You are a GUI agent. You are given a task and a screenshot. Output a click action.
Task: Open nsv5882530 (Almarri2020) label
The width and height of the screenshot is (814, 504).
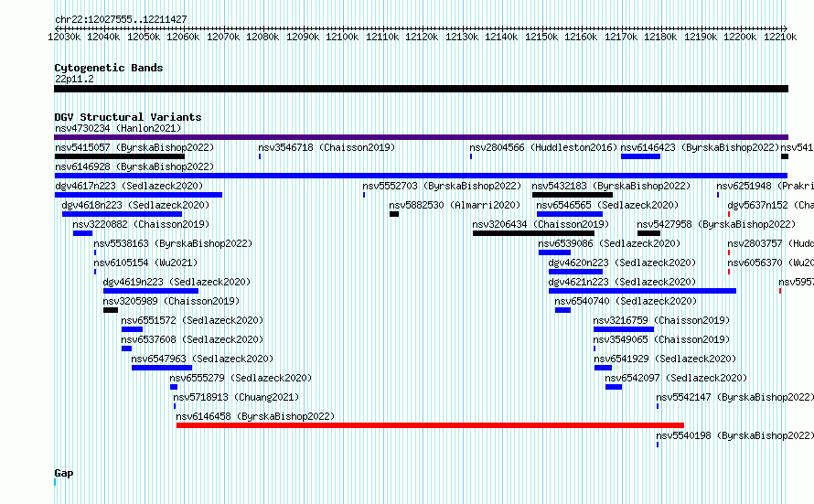(455, 205)
